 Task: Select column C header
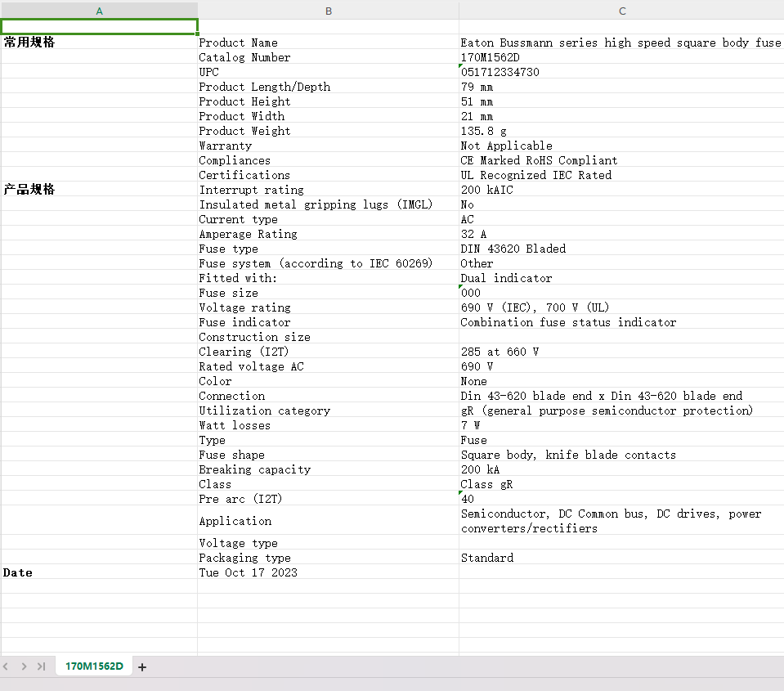click(621, 11)
